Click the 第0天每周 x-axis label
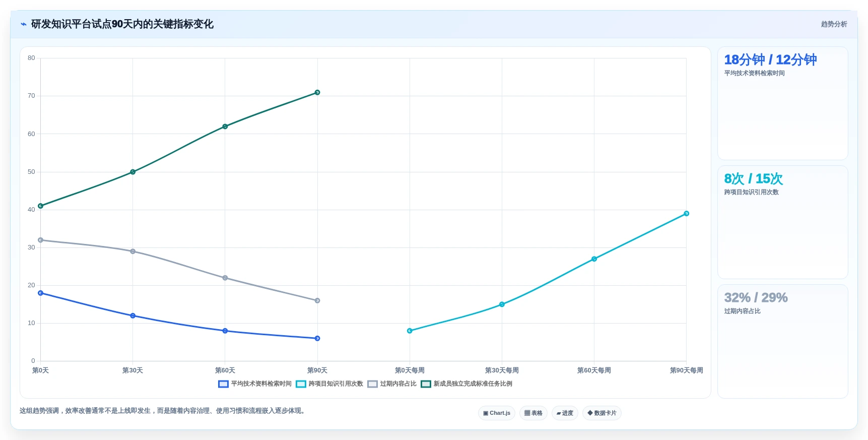This screenshot has height=440, width=868. (x=410, y=370)
